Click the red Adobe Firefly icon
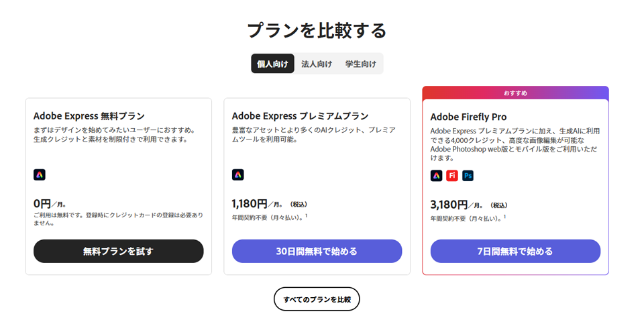The image size is (644, 320). click(452, 176)
